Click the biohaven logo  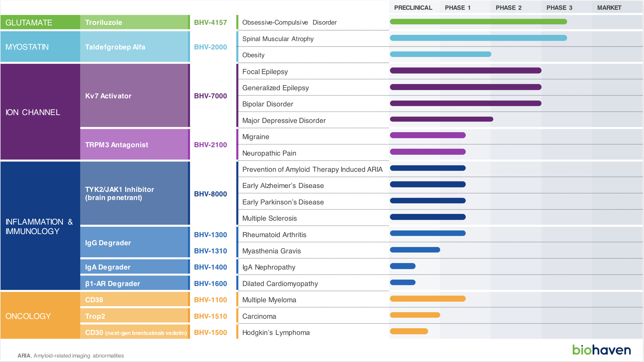(x=601, y=350)
